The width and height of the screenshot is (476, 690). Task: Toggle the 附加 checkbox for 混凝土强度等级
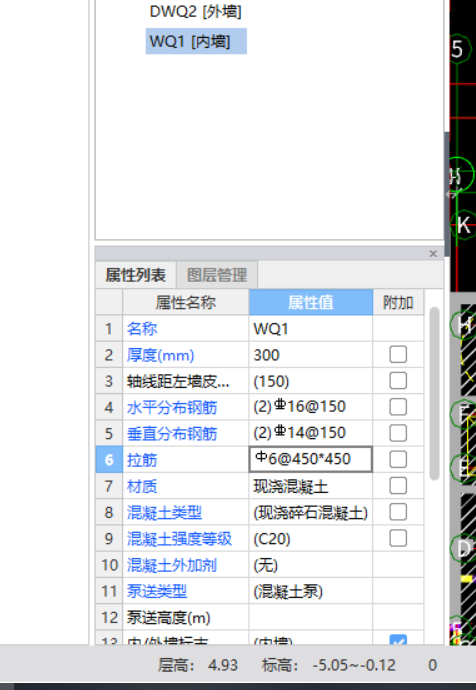point(398,538)
